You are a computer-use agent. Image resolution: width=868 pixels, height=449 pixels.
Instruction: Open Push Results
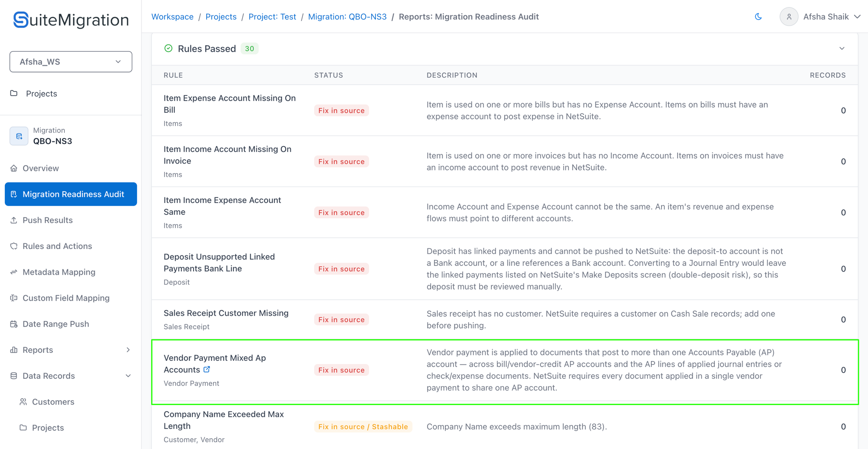coord(48,220)
